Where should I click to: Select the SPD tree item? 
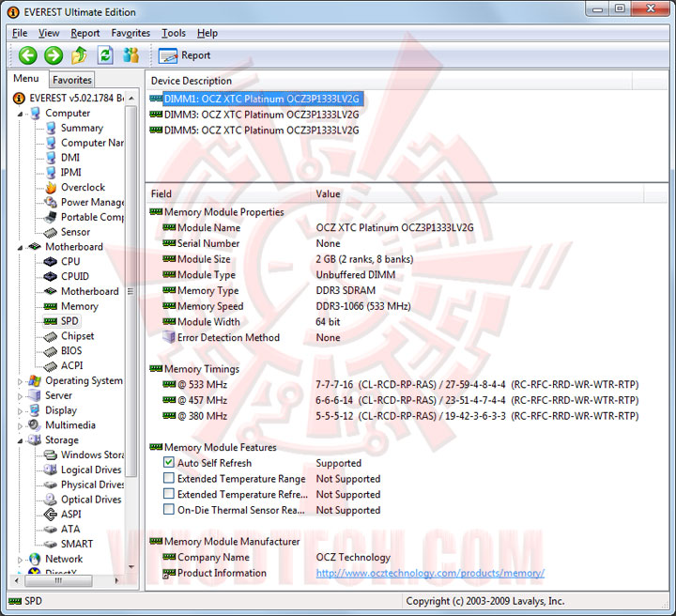pos(61,321)
